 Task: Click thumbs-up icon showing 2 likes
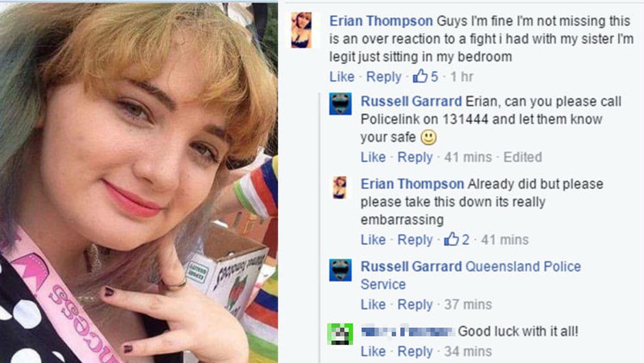(x=451, y=239)
